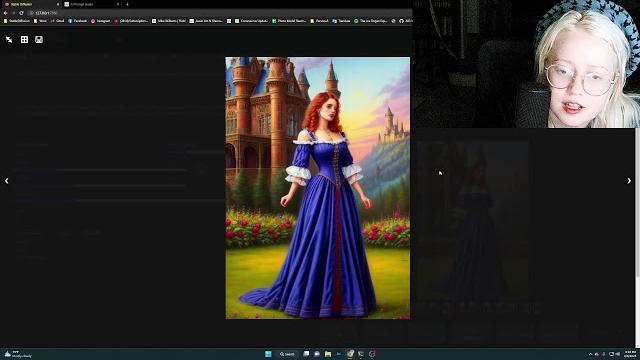Open the weather widget on the taskbar

click(x=18, y=354)
